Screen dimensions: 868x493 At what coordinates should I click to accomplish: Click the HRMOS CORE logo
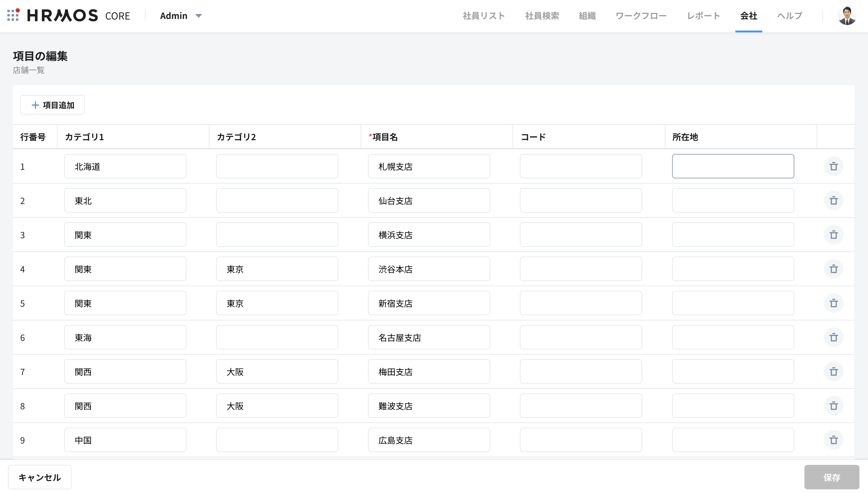(x=79, y=16)
